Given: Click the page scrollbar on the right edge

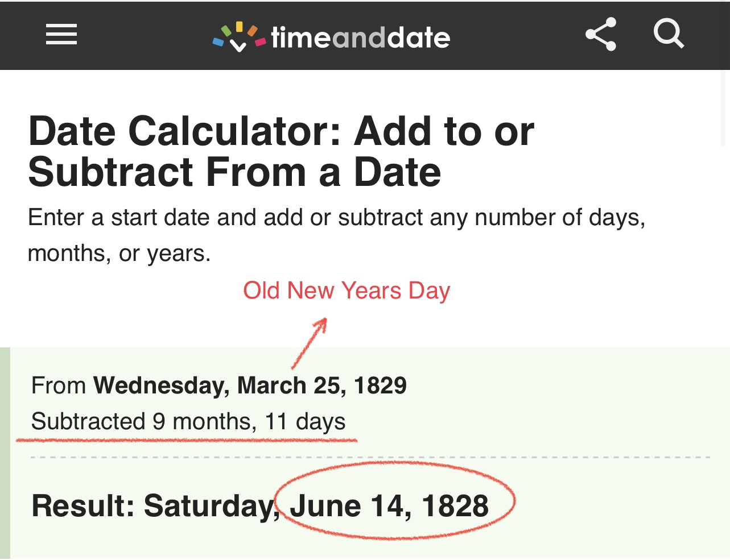Looking at the screenshot, I should [x=723, y=108].
